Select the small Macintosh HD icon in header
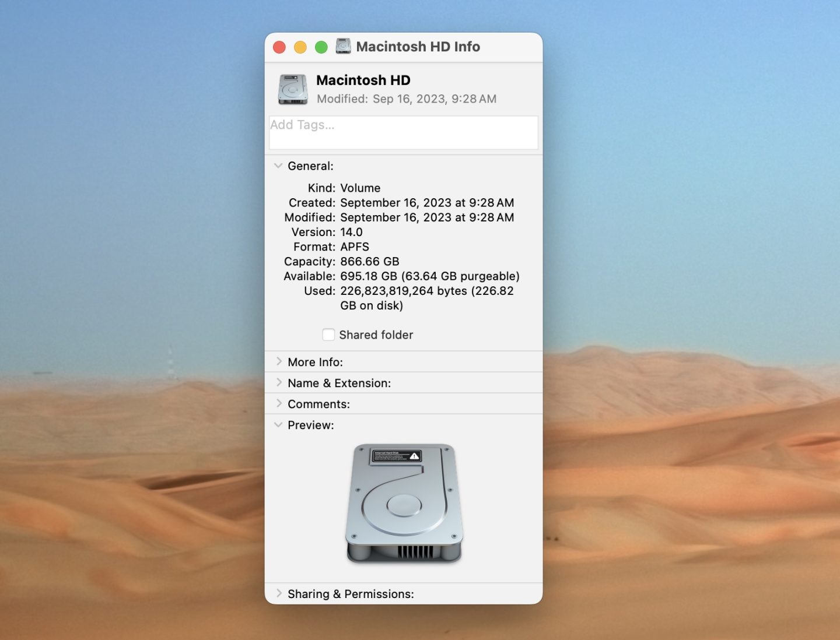The image size is (840, 640). (x=293, y=90)
